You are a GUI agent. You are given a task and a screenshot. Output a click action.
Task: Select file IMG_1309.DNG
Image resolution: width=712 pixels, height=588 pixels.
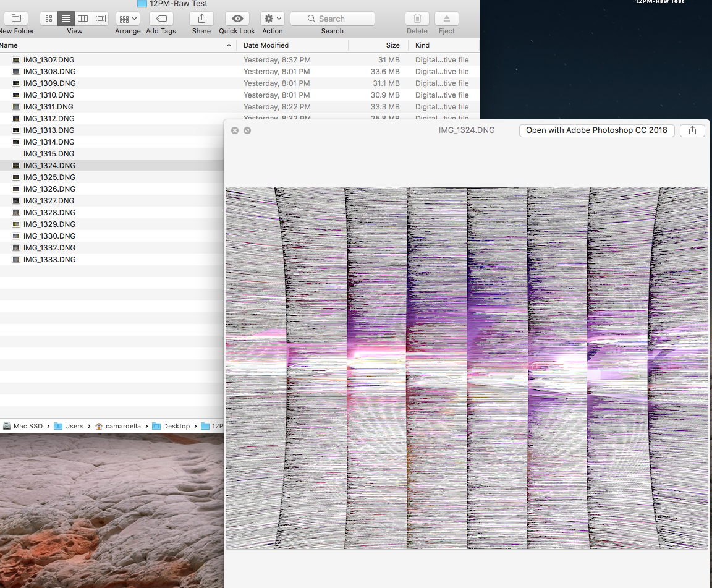click(x=49, y=83)
